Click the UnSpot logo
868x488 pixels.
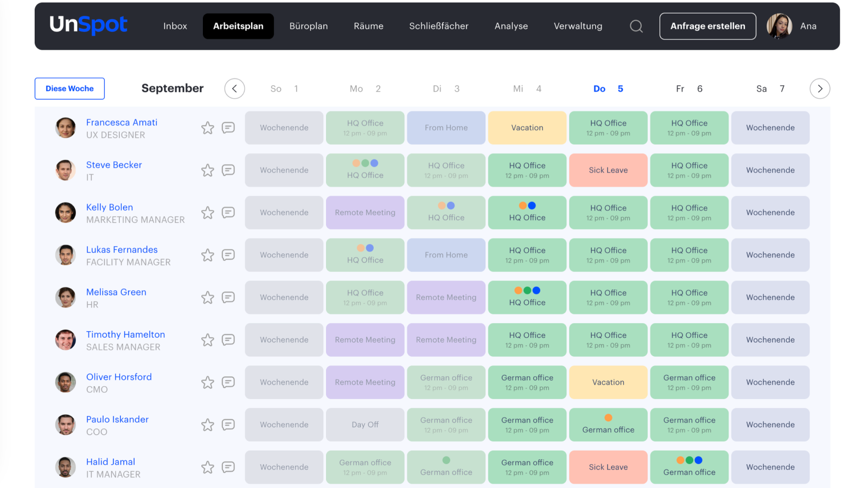(88, 25)
